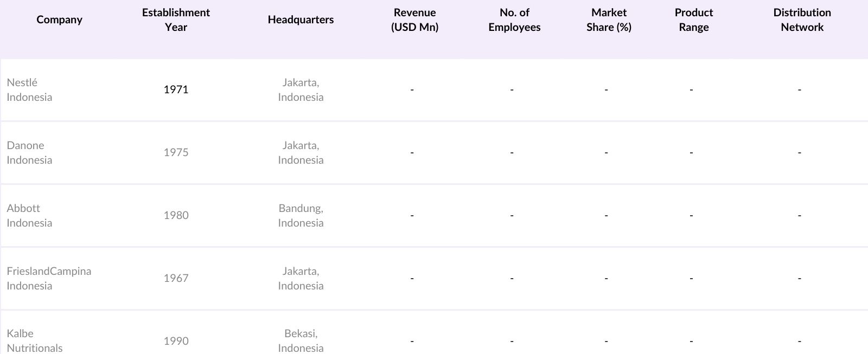This screenshot has height=354, width=868.
Task: Click the 1967 establishment year cell
Action: point(176,278)
